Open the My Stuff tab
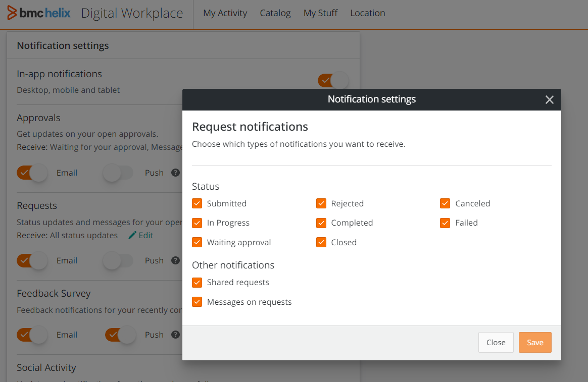The height and width of the screenshot is (382, 588). (321, 13)
